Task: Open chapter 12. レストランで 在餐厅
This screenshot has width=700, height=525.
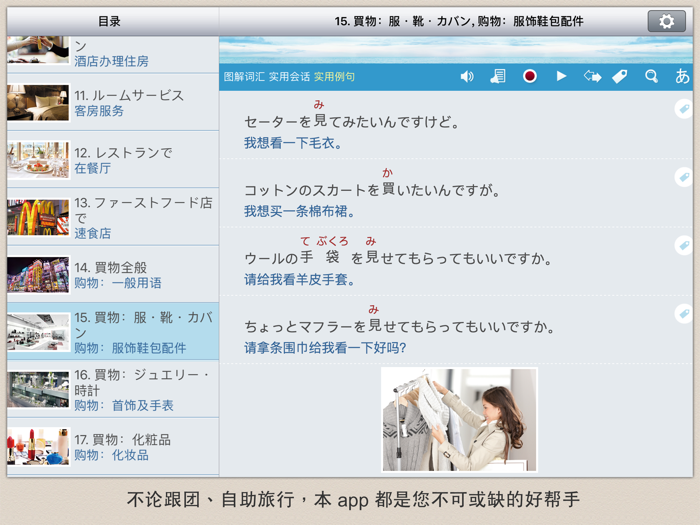Action: pos(113,160)
